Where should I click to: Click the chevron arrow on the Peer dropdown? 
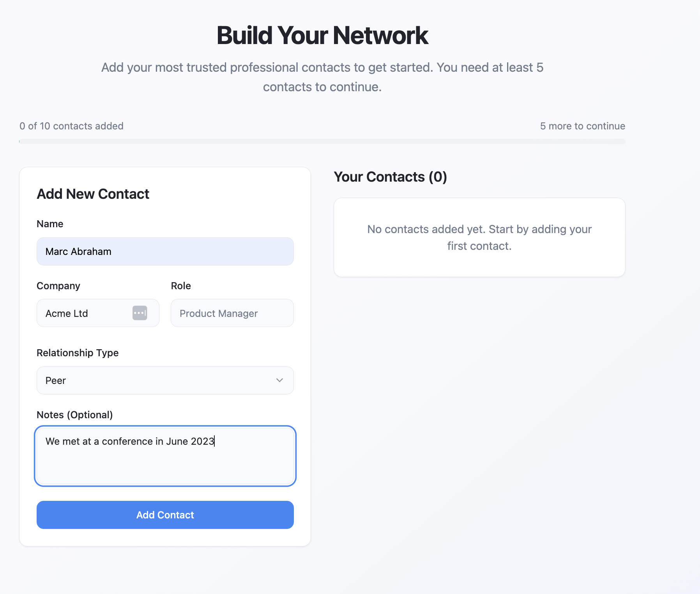[x=279, y=380]
